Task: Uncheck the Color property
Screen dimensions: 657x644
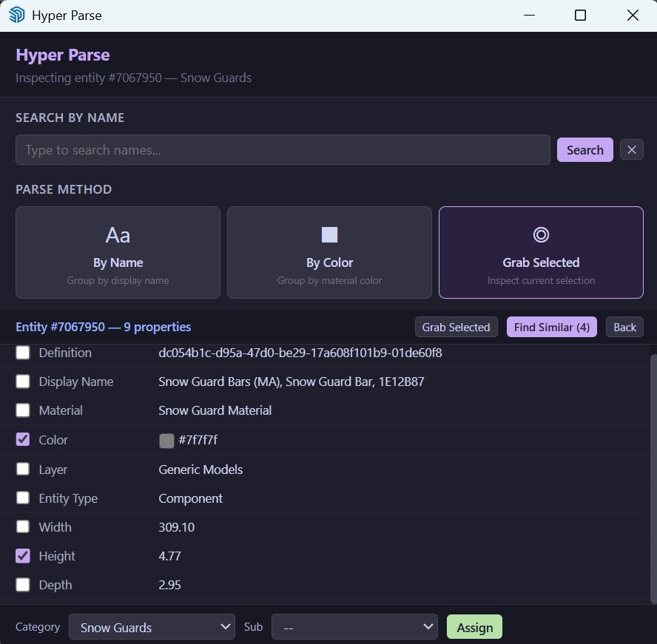Action: (x=22, y=440)
